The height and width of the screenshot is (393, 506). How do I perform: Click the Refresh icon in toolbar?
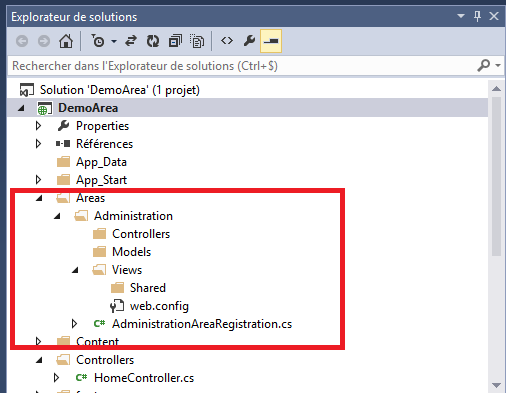pyautogui.click(x=153, y=41)
